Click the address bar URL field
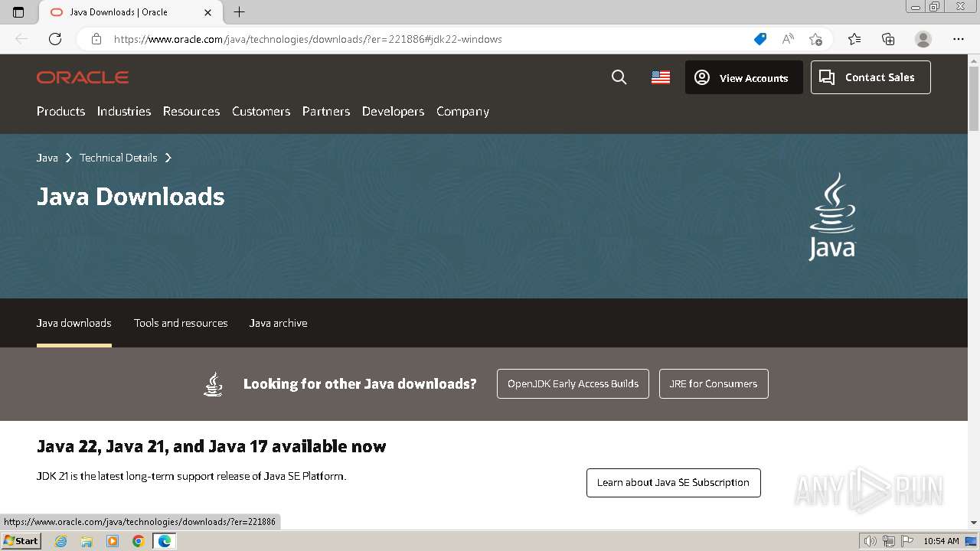 429,39
